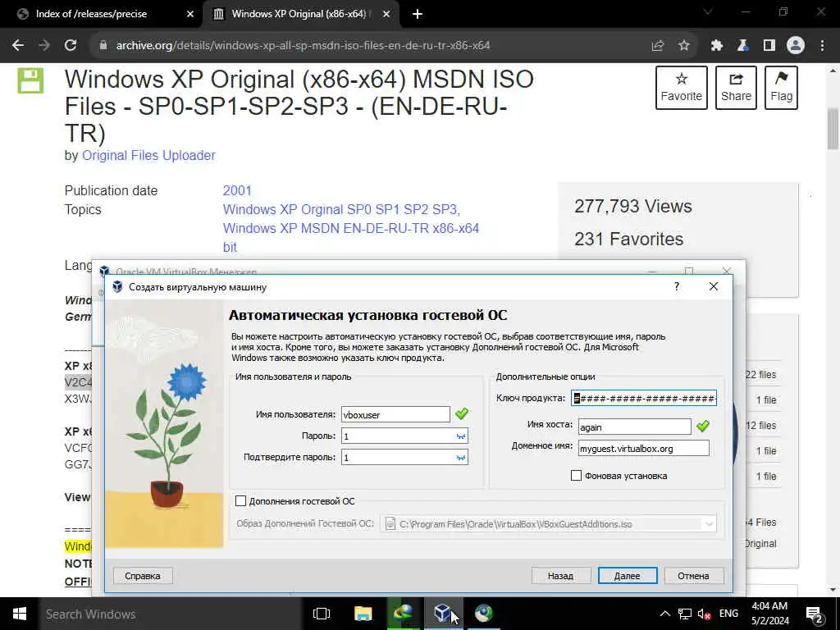Close the Windows XP Original tab
Viewport: 840px width, 630px height.
tap(386, 14)
